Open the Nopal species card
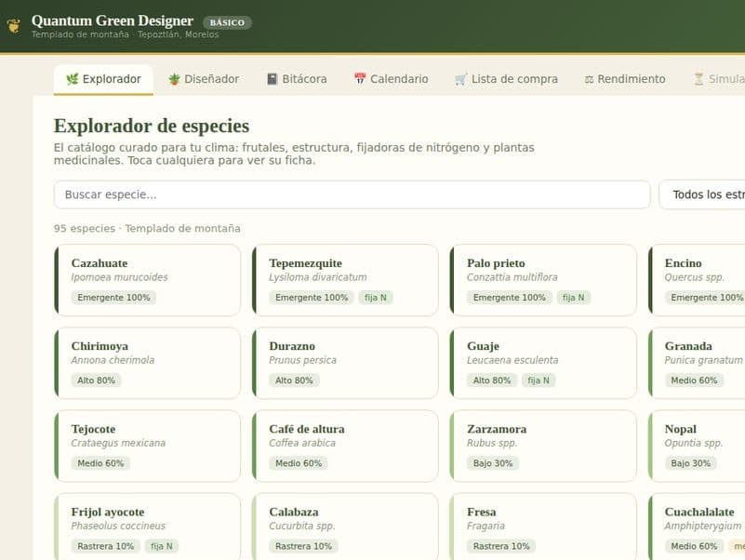 click(697, 446)
